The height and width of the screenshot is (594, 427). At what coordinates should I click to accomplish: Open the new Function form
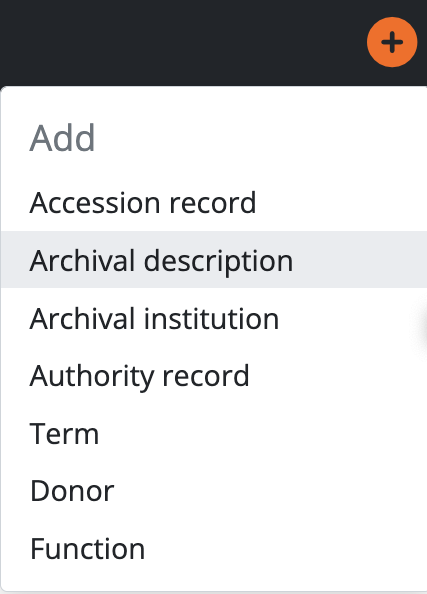[x=214, y=548]
